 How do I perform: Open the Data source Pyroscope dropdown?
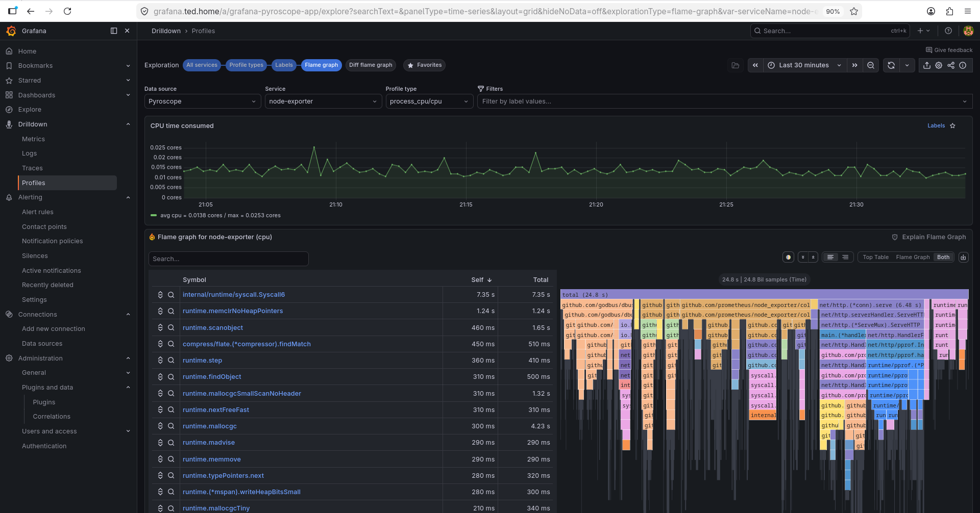click(203, 101)
